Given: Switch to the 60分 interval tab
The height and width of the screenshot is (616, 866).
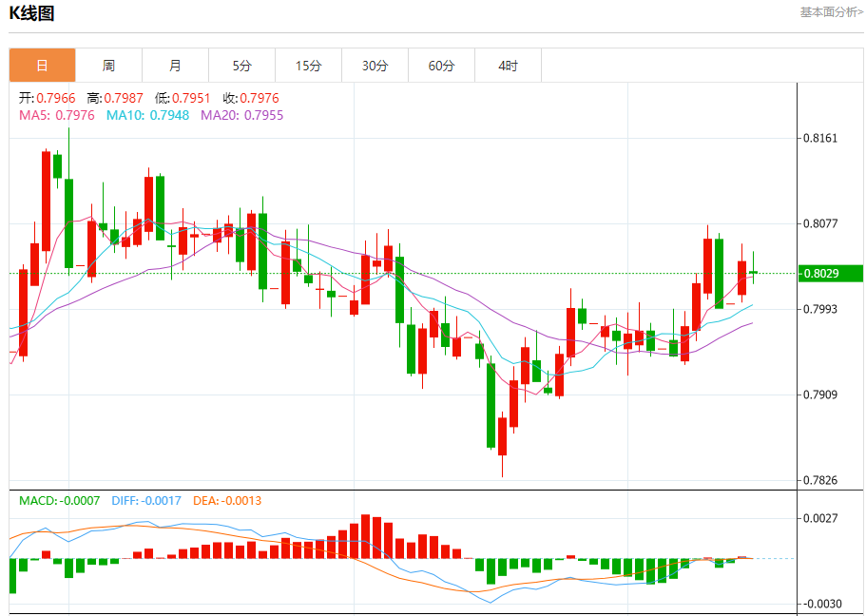Looking at the screenshot, I should 441,66.
